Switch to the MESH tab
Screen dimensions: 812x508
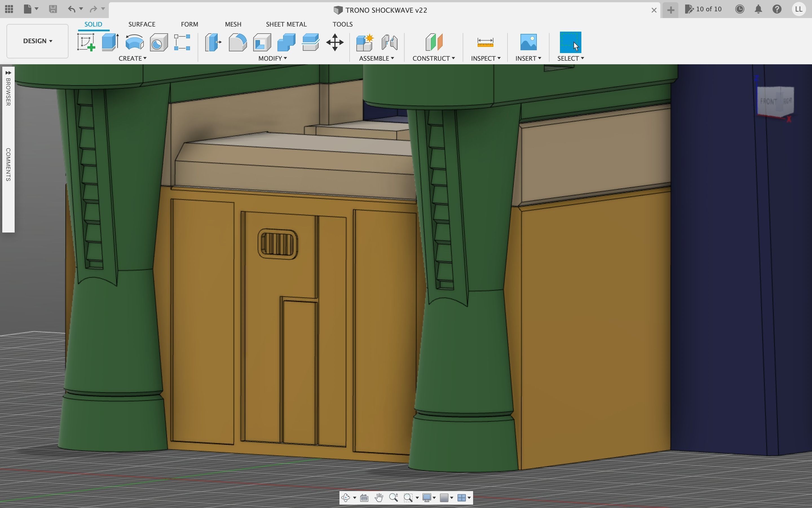233,24
